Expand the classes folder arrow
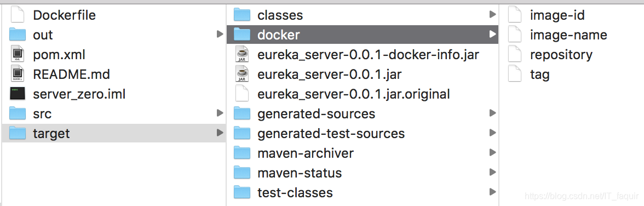The width and height of the screenshot is (644, 206). [x=492, y=15]
